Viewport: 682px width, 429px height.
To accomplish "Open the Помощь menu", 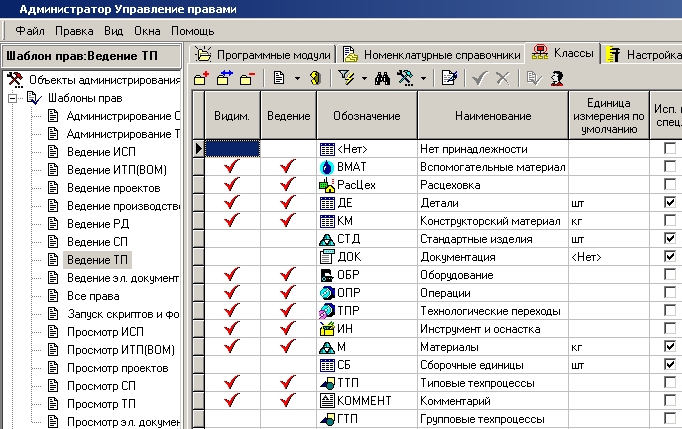I will [193, 31].
